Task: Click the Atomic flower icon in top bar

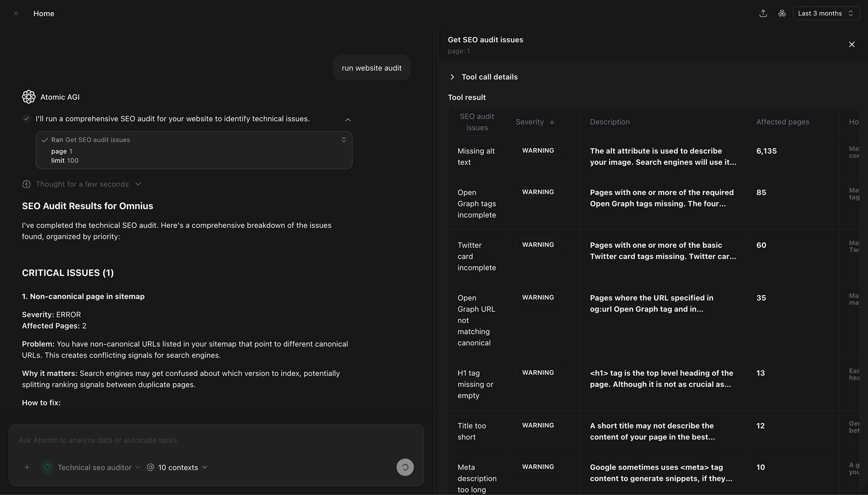Action: pyautogui.click(x=782, y=13)
